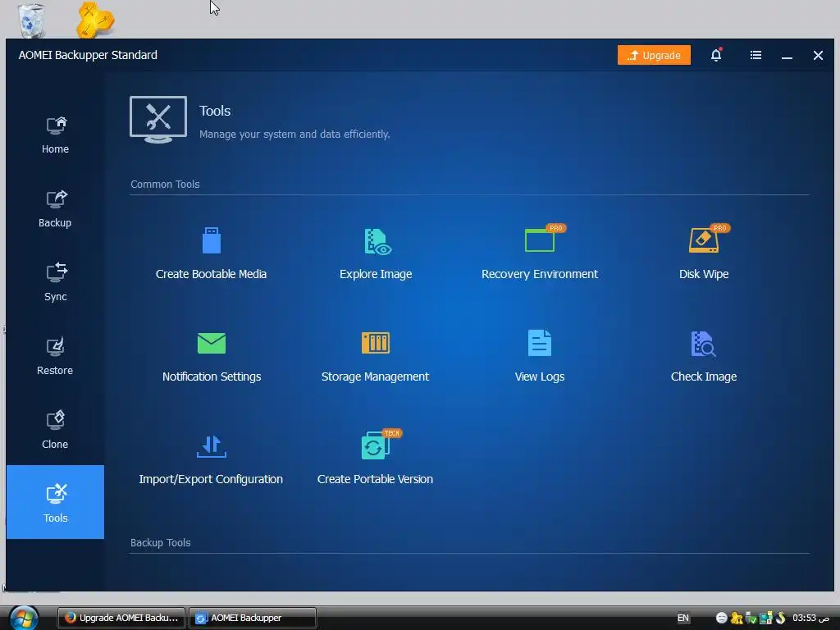Click the Create Bootable Media USB icon
Screen dimensions: 840x630
[x=211, y=240]
